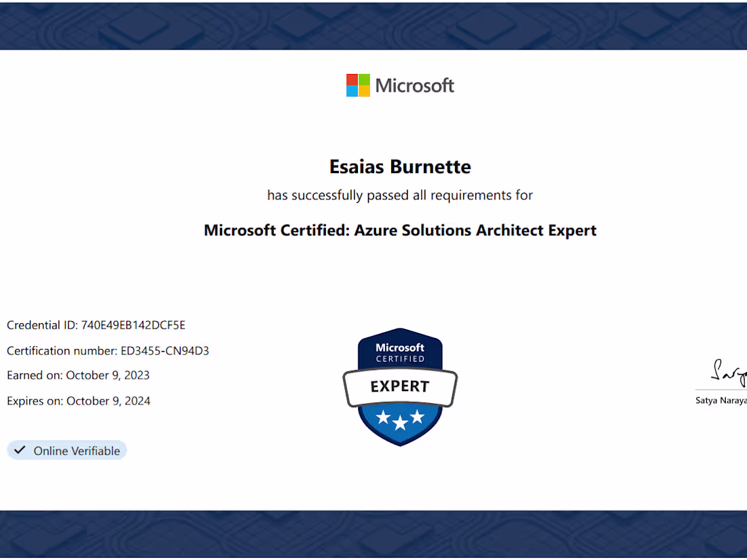This screenshot has width=747, height=560.
Task: Click the checkmark inside Online Verifiable pill
Action: click(20, 449)
